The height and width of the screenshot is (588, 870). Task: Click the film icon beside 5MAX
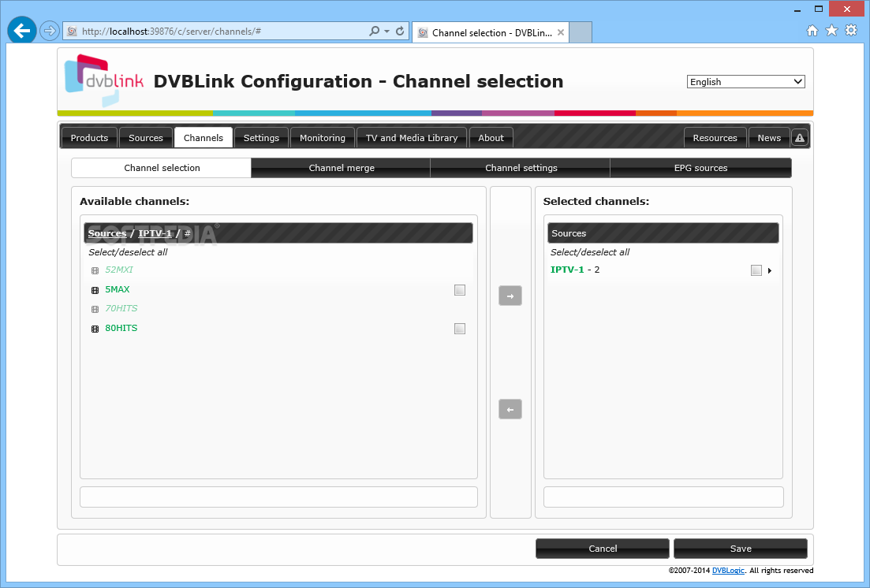[95, 290]
